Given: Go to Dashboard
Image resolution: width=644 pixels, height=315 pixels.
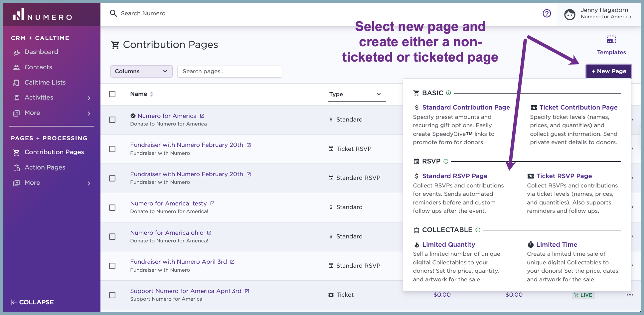Looking at the screenshot, I should 41,52.
